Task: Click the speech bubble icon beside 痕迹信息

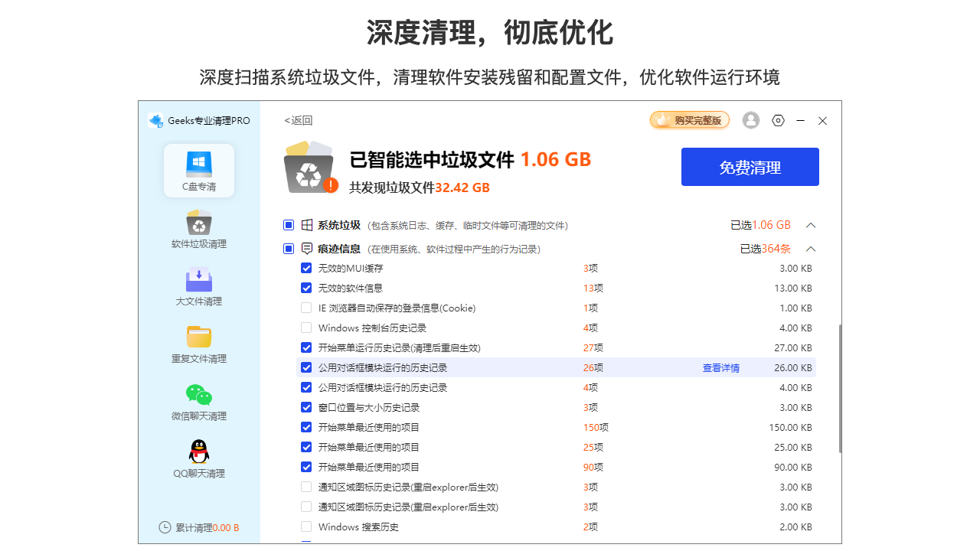Action: tap(305, 248)
